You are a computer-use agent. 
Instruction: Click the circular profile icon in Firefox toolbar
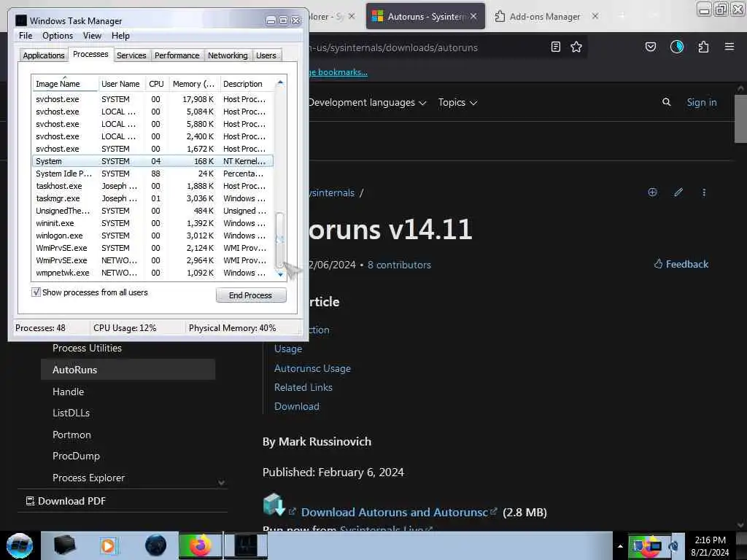click(x=677, y=47)
